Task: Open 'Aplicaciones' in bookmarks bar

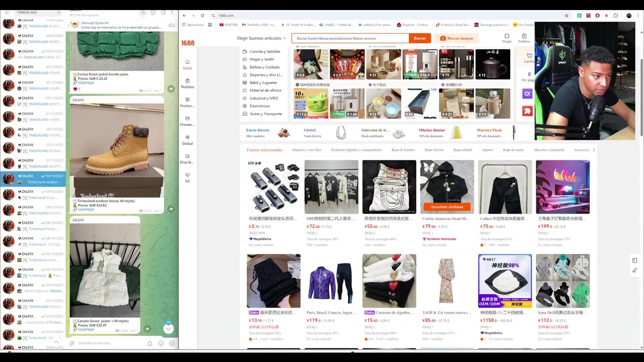Action: (192, 25)
